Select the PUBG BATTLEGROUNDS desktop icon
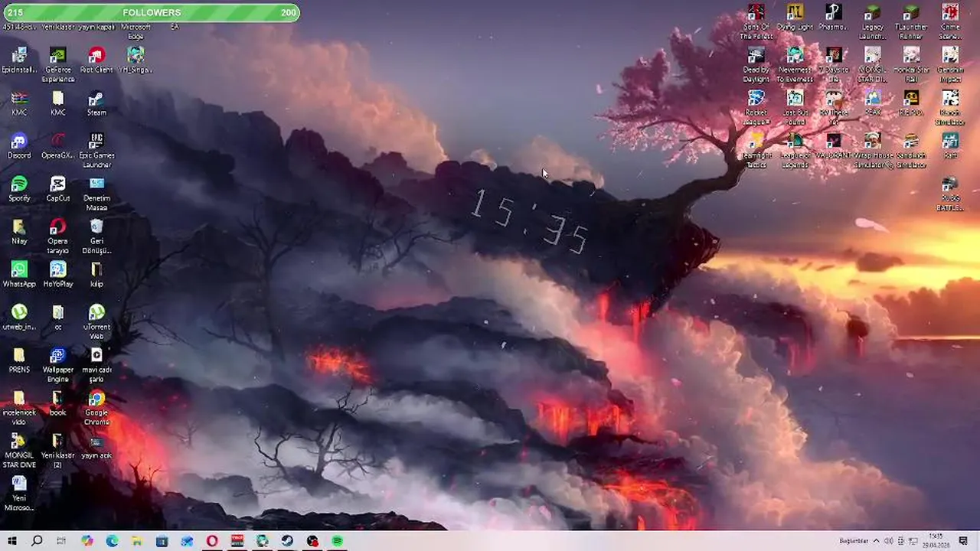Image resolution: width=980 pixels, height=551 pixels. pyautogui.click(x=950, y=193)
